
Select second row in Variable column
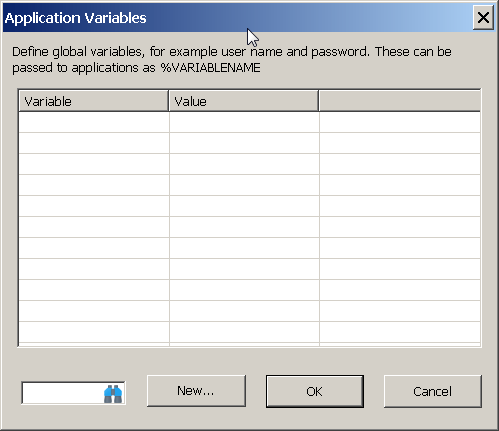[94, 143]
